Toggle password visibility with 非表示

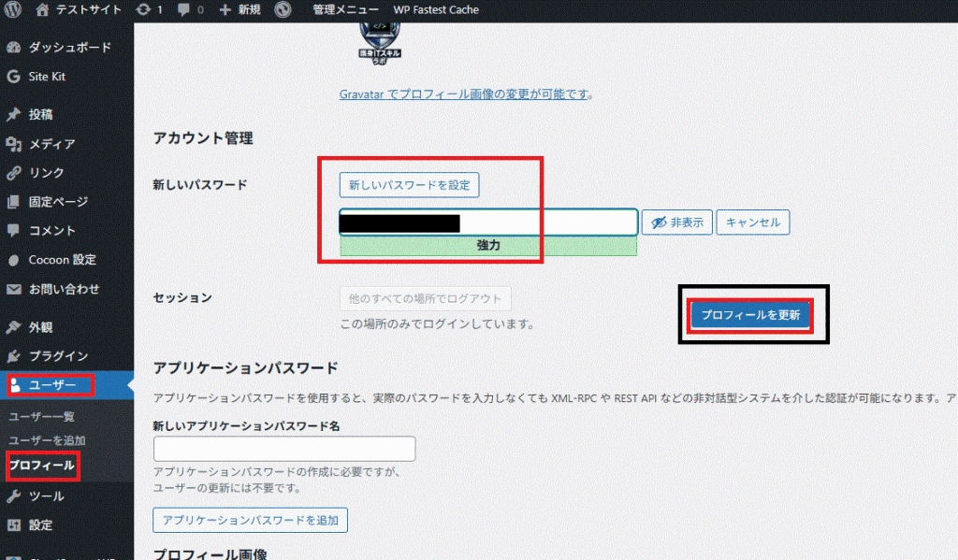click(x=677, y=223)
